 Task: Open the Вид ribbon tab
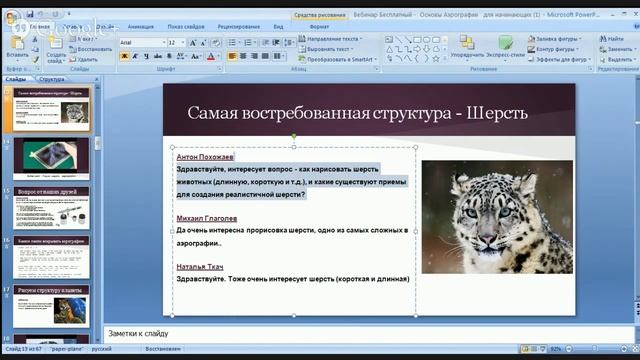point(278,27)
